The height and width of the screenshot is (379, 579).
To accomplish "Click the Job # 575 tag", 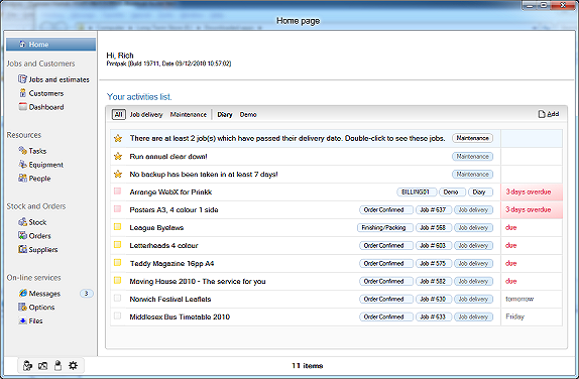I will (433, 263).
